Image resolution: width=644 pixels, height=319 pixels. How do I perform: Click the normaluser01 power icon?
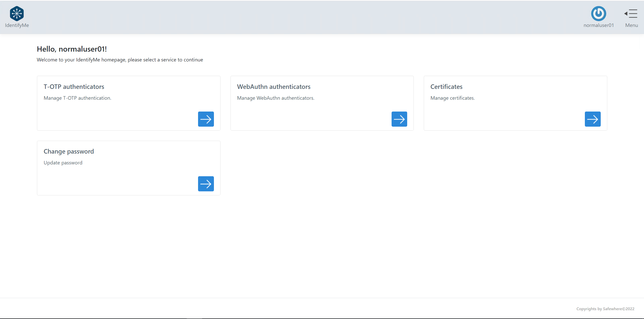598,14
